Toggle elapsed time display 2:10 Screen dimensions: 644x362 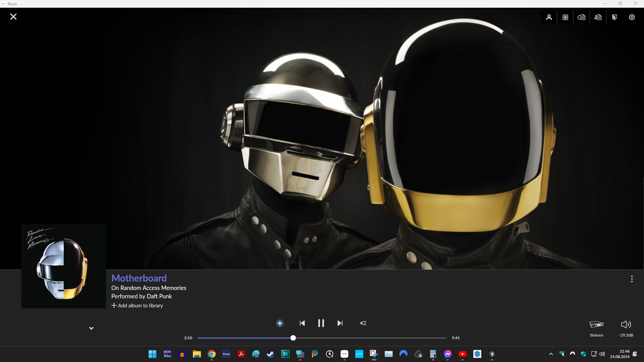pos(188,338)
